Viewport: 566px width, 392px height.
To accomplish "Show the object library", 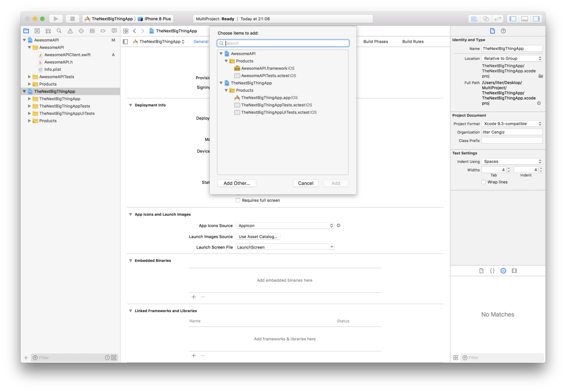I will point(503,271).
